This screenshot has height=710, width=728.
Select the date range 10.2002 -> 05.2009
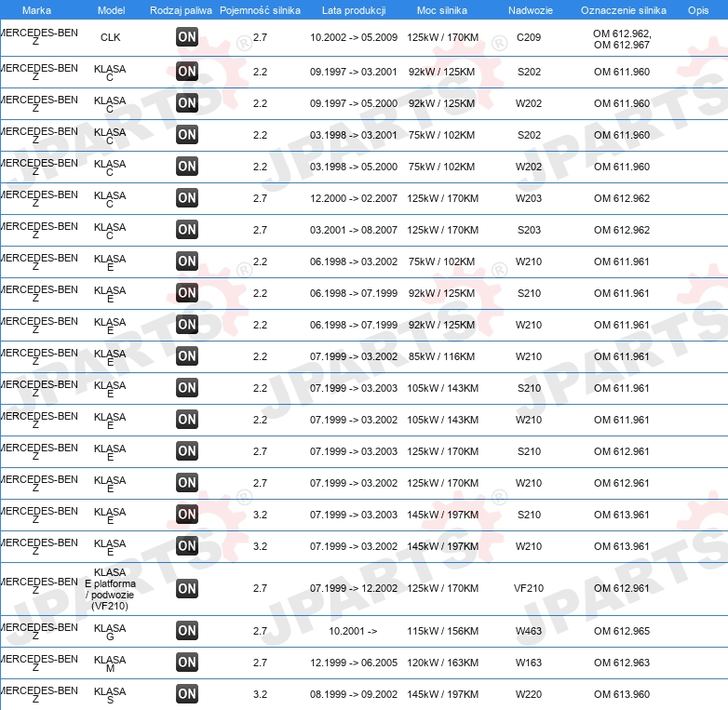[x=354, y=37]
